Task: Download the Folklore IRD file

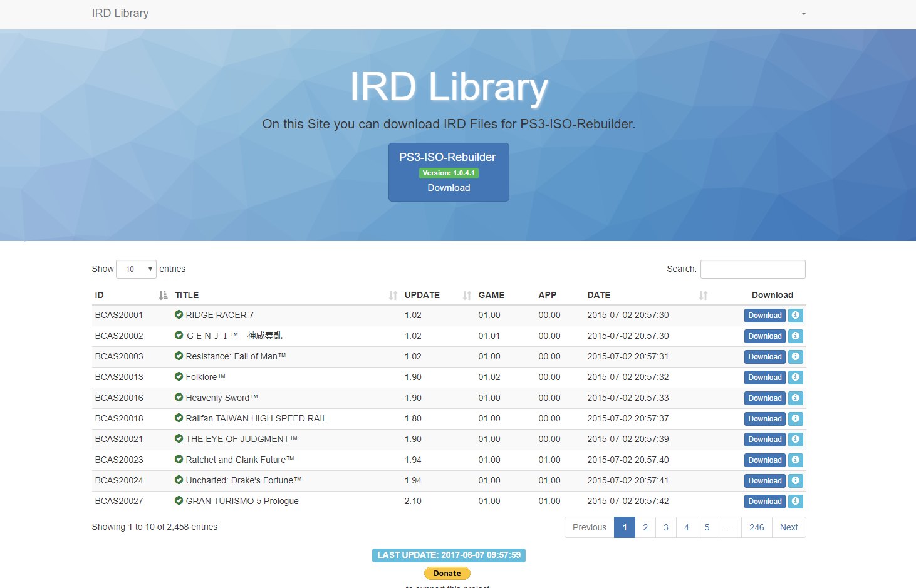Action: point(765,378)
